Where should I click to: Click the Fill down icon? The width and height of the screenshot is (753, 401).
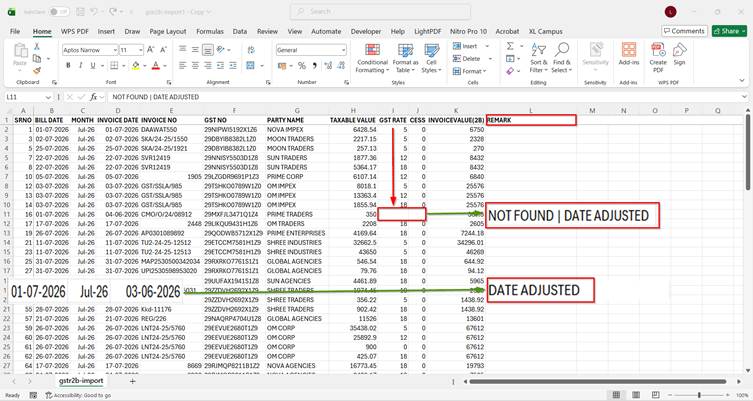(510, 59)
